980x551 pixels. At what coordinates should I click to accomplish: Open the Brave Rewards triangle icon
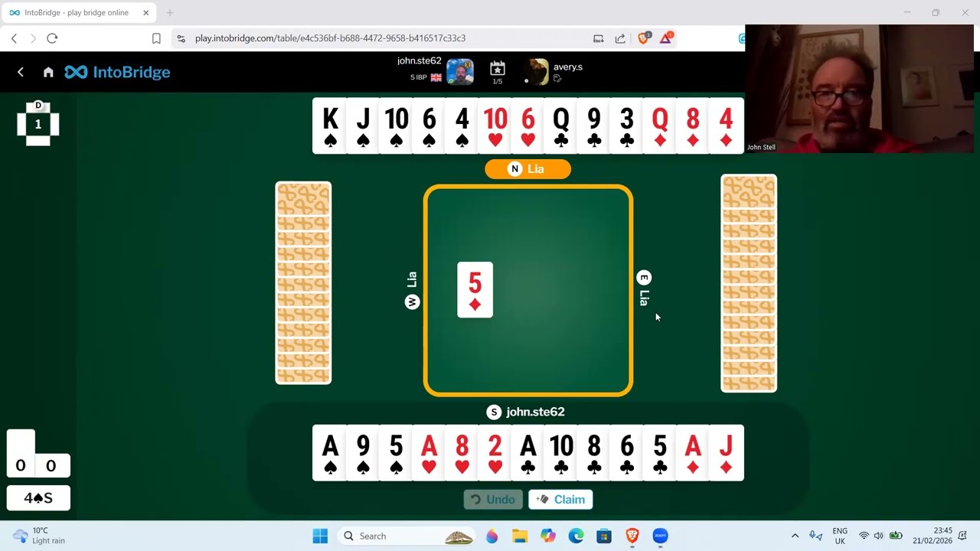click(666, 37)
